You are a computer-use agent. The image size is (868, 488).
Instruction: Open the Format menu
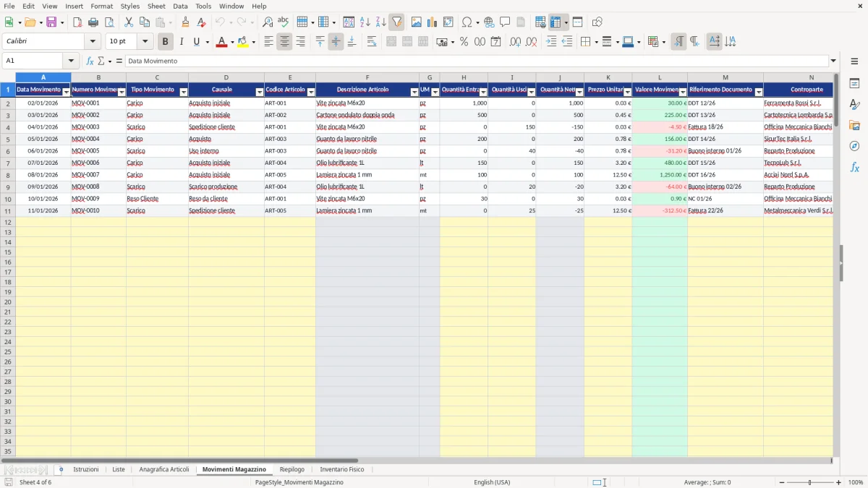click(x=101, y=6)
